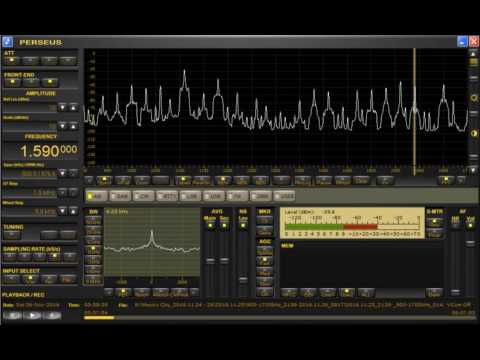This screenshot has width=480, height=360.
Task: Select RTTY demodulation mode
Action: point(167,196)
